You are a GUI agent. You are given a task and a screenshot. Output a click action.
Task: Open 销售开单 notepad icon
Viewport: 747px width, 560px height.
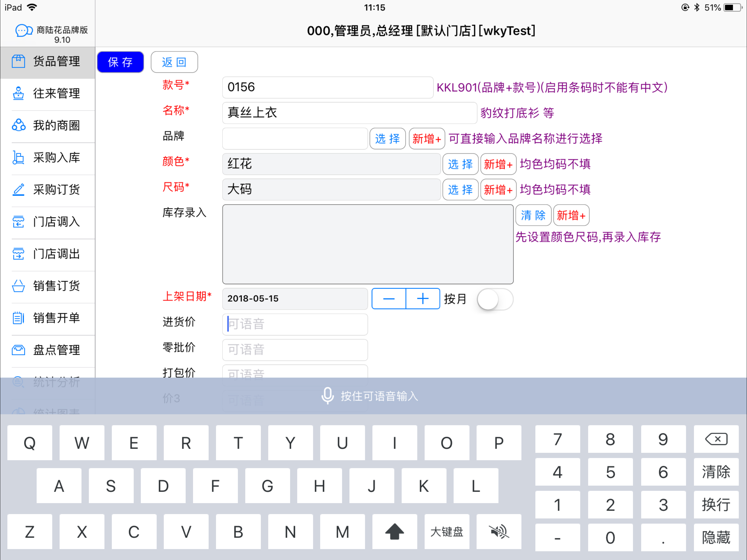point(18,318)
